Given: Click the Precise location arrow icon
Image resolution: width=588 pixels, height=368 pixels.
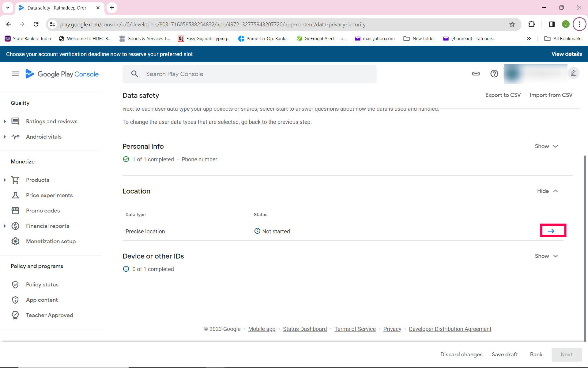Looking at the screenshot, I should point(551,231).
